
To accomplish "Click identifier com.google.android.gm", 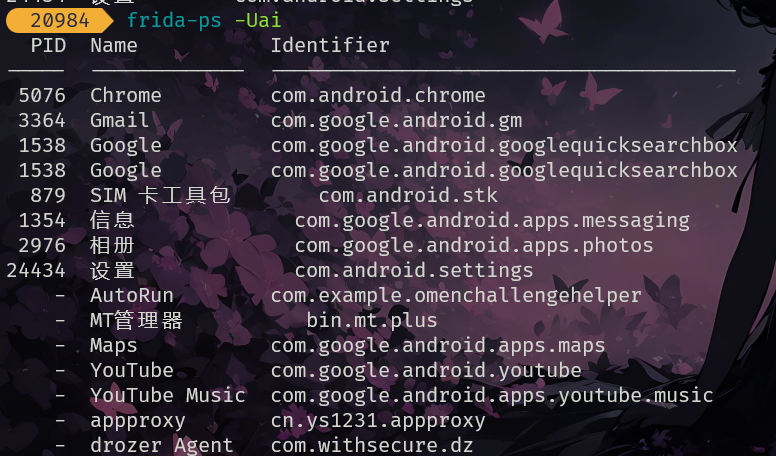I will pos(396,121).
